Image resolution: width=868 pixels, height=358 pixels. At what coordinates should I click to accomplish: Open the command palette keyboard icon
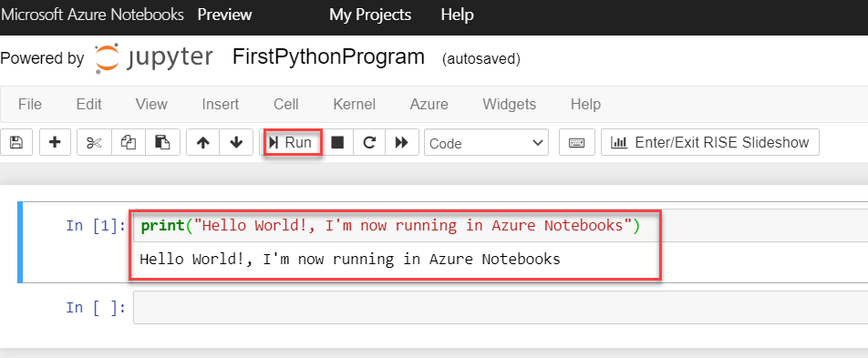[x=577, y=143]
